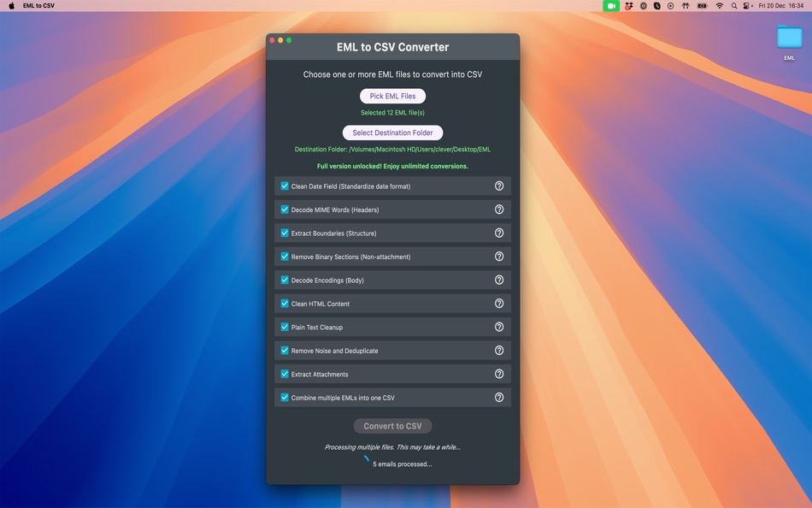This screenshot has height=508, width=812.
Task: Click the Convert to CSV button
Action: click(392, 426)
